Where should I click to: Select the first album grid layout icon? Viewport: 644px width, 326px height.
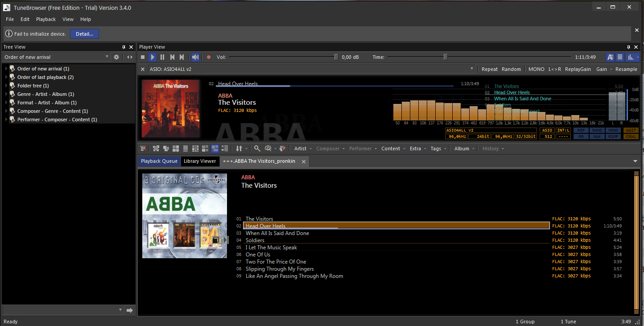click(x=156, y=149)
